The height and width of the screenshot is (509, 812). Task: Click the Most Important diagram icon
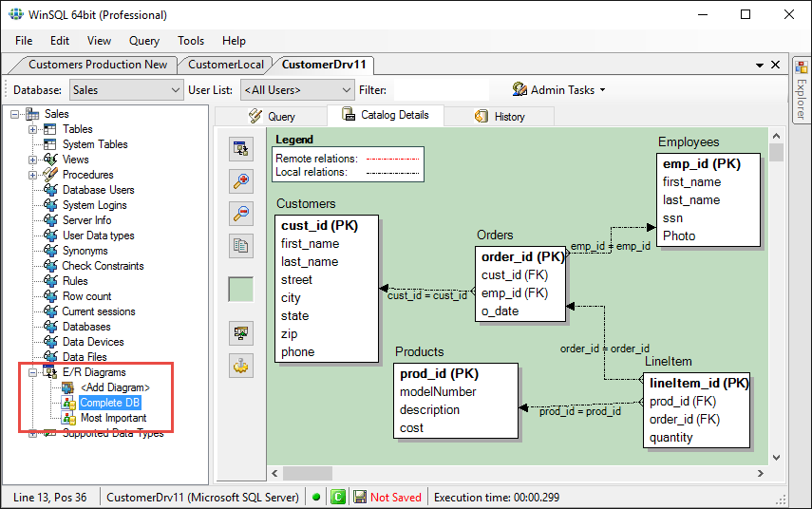point(68,418)
